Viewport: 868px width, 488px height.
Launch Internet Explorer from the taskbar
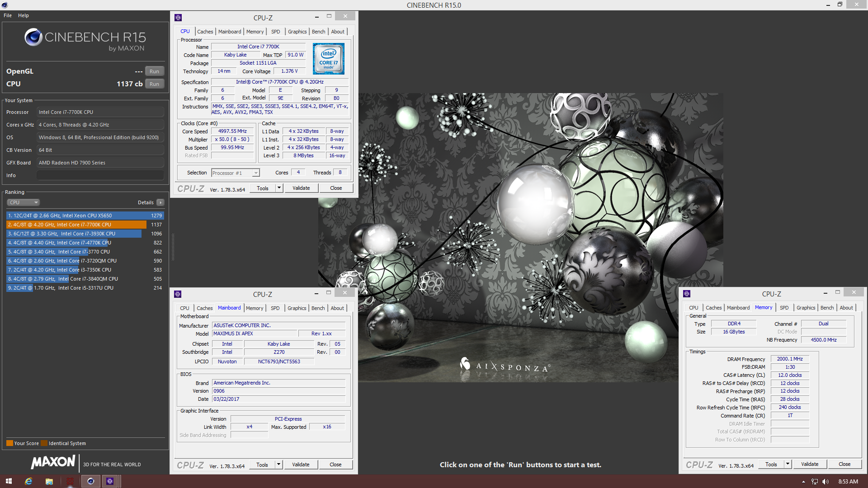(28, 481)
